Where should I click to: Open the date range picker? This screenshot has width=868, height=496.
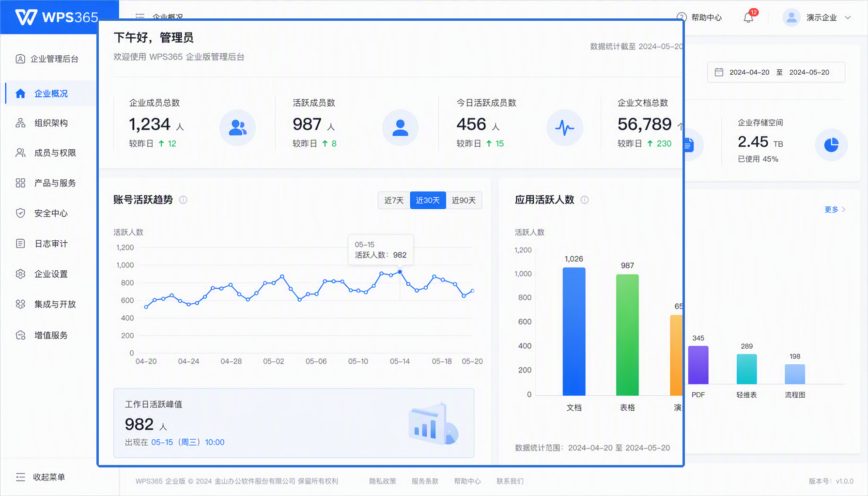point(776,72)
